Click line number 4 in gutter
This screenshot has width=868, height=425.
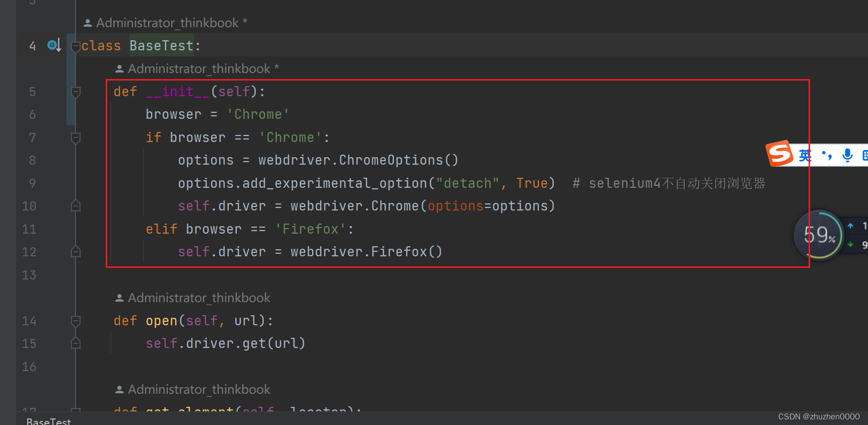[32, 46]
